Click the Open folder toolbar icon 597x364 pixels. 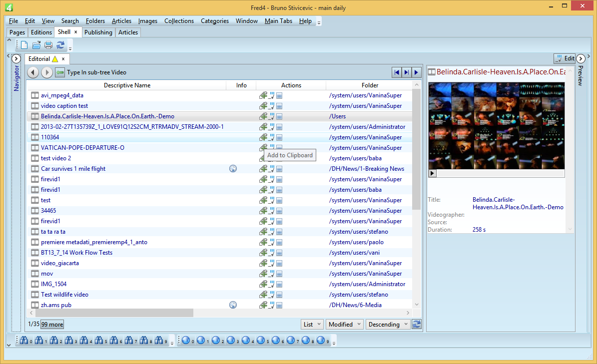tap(36, 45)
